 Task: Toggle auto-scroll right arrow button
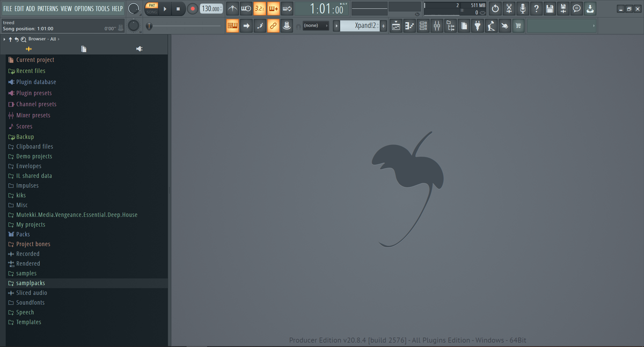coord(246,26)
